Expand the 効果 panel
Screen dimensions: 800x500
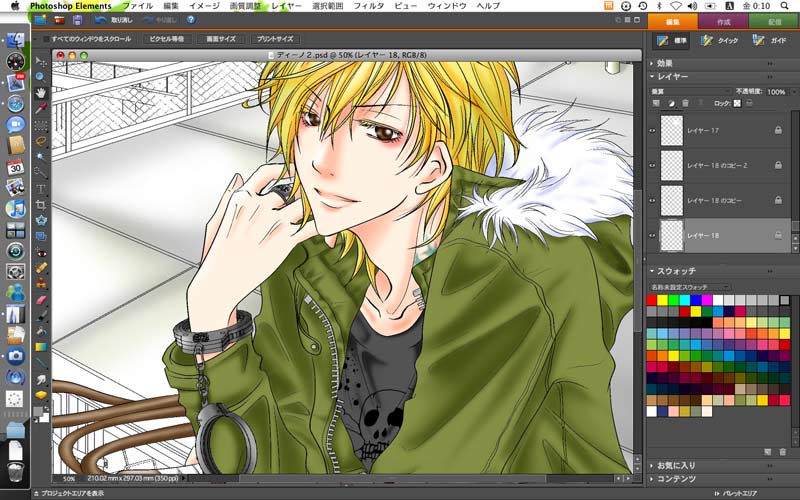(x=652, y=63)
